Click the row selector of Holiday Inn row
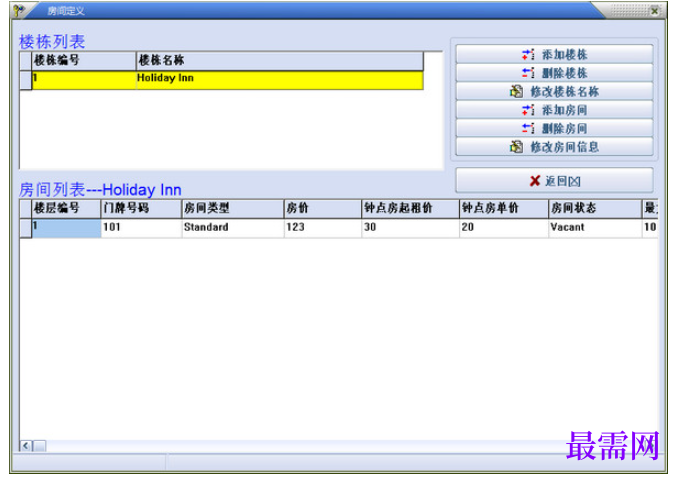Viewport: 678px width, 477px height. [x=26, y=80]
